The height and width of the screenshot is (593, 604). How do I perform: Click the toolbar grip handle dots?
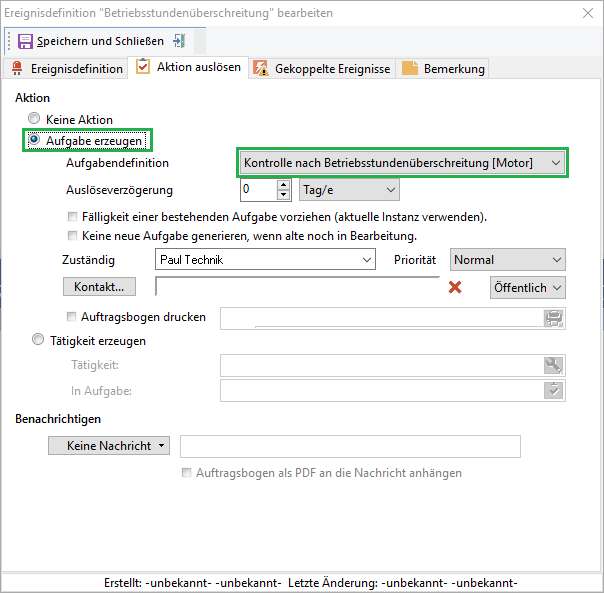pyautogui.click(x=9, y=41)
